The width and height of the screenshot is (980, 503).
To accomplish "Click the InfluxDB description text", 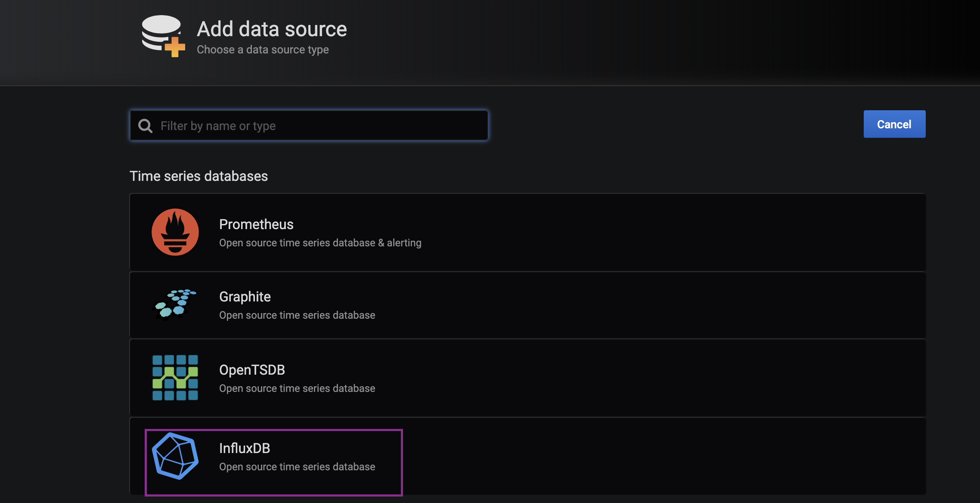I will pyautogui.click(x=297, y=467).
